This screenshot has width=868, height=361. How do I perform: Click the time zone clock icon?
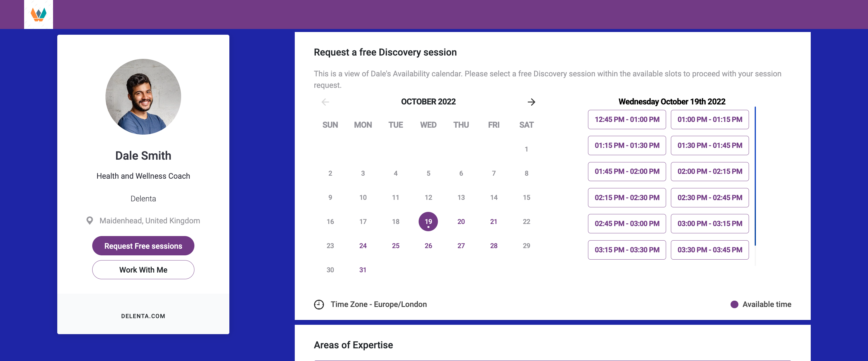tap(319, 304)
